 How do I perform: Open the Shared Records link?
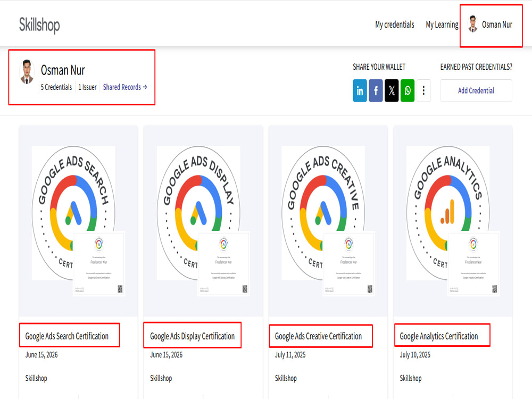click(x=125, y=87)
